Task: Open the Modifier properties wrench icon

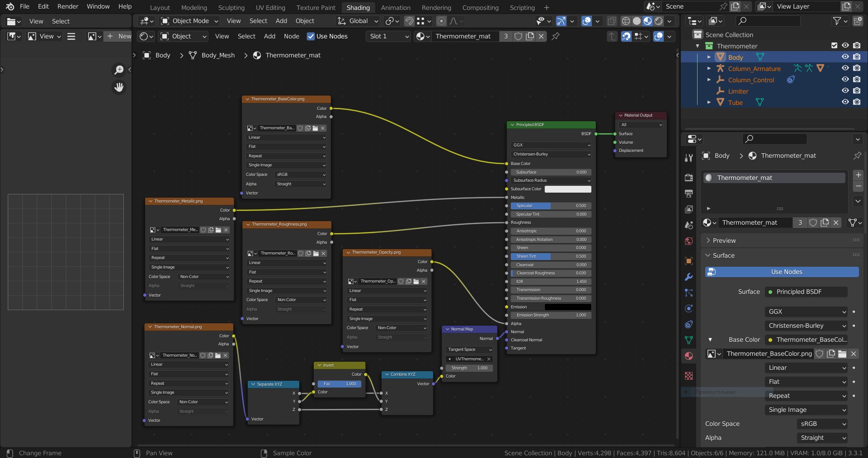Action: [689, 277]
